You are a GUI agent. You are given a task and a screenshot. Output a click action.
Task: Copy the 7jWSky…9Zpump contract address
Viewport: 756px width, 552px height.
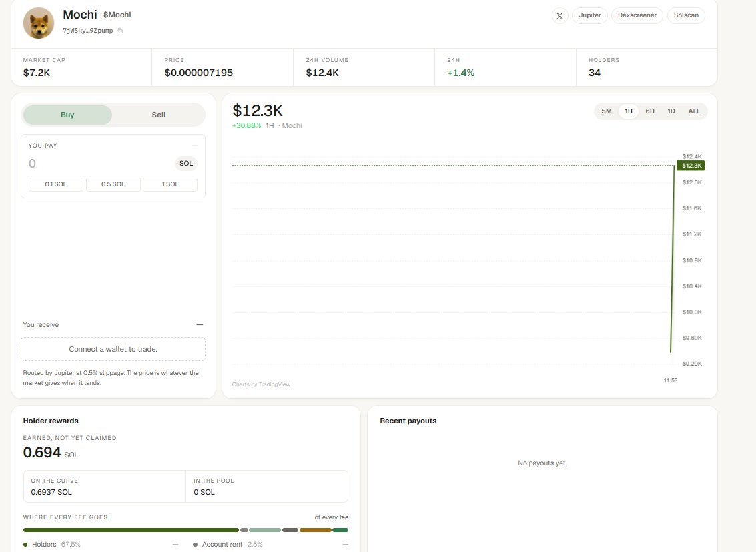(121, 31)
